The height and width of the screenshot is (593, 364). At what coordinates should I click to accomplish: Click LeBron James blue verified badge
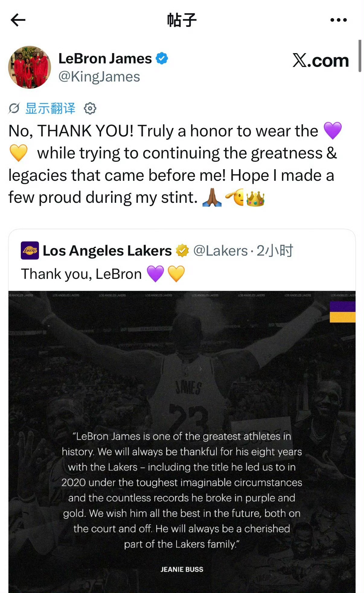(162, 59)
